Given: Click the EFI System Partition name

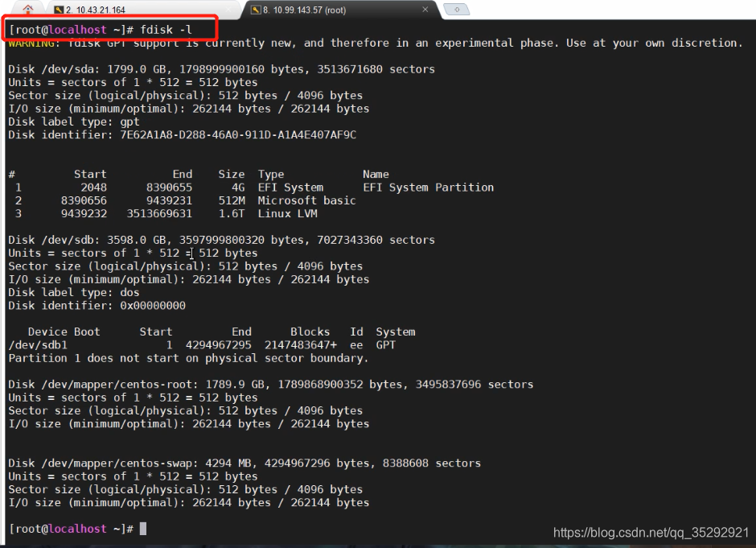Looking at the screenshot, I should point(428,187).
